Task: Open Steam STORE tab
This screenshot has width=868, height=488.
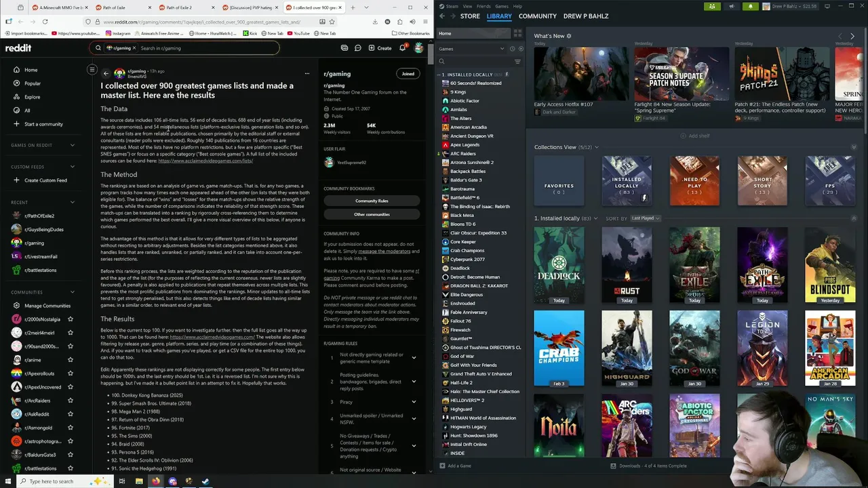Action: coord(470,16)
